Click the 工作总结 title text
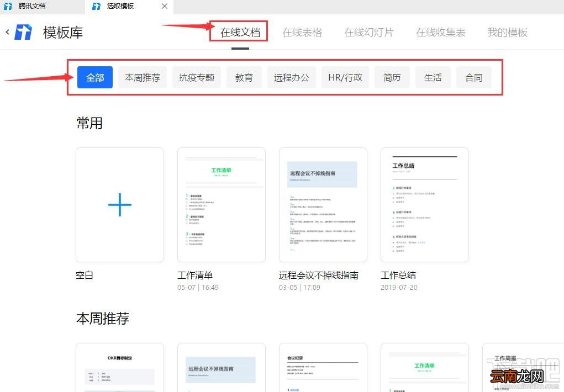This screenshot has width=564, height=392. (x=398, y=275)
